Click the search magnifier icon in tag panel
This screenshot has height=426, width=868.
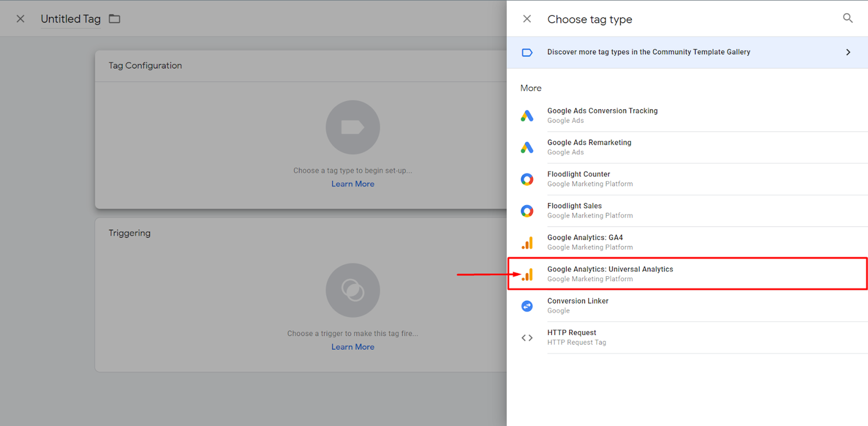[848, 18]
